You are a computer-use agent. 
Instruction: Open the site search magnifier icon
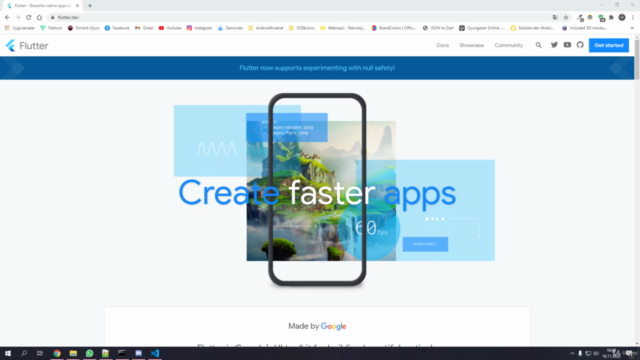[x=539, y=45]
